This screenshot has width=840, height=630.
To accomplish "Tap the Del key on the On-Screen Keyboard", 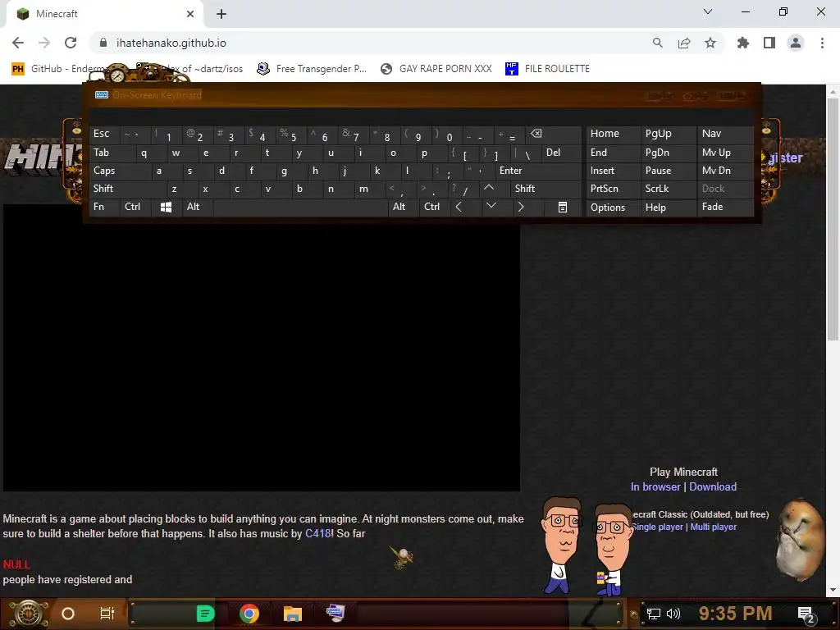I will pyautogui.click(x=561, y=153).
